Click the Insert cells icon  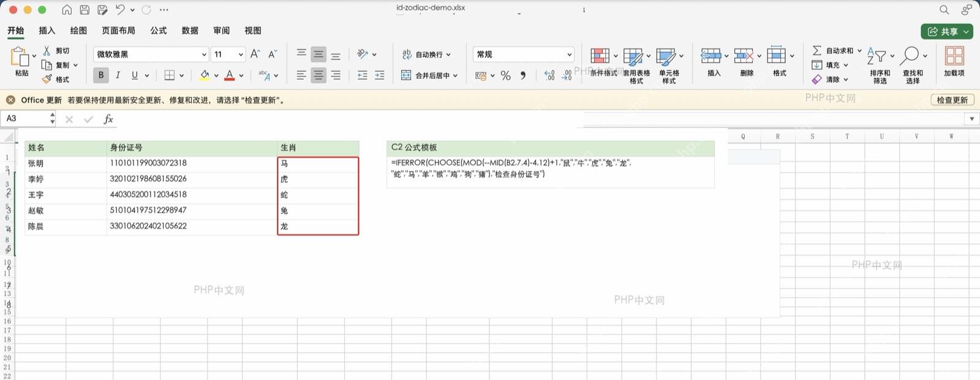click(x=710, y=56)
